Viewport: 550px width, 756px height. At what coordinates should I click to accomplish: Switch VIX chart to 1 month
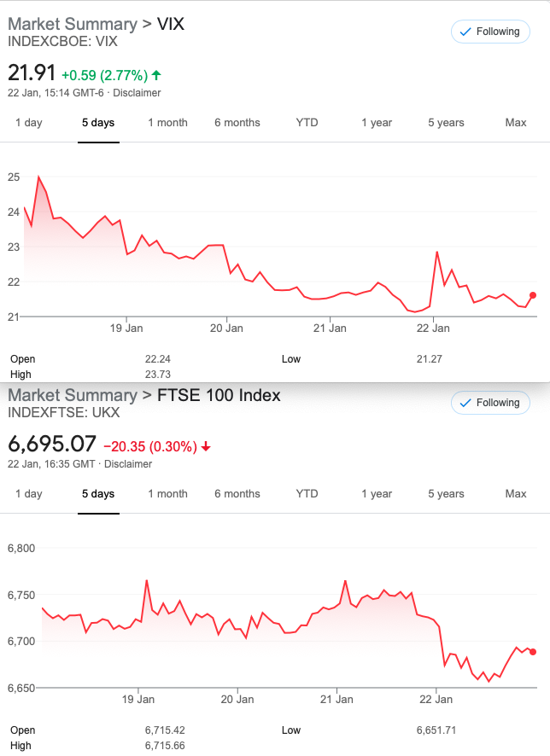[x=167, y=123]
